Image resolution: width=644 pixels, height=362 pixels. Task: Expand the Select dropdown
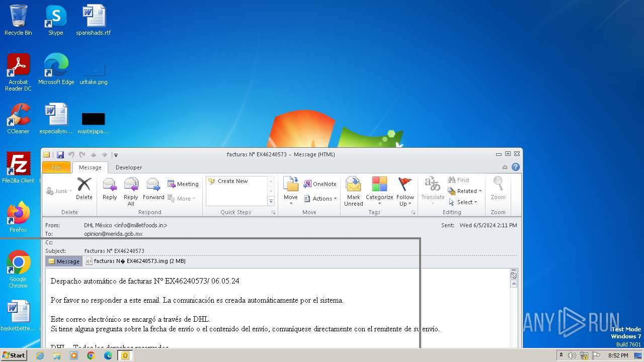[462, 202]
